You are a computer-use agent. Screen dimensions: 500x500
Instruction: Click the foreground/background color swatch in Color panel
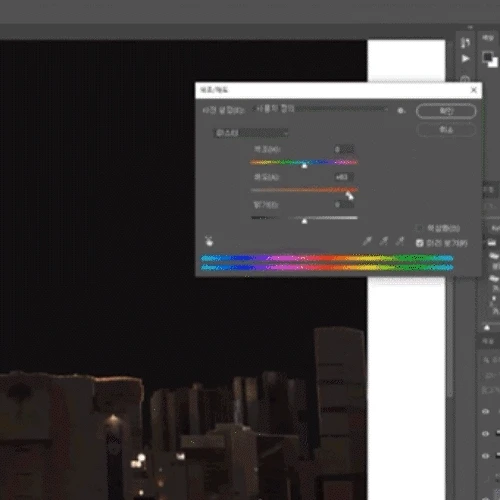pyautogui.click(x=490, y=59)
